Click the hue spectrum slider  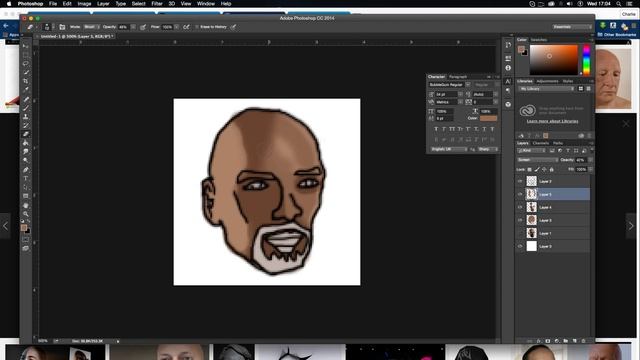coord(586,60)
